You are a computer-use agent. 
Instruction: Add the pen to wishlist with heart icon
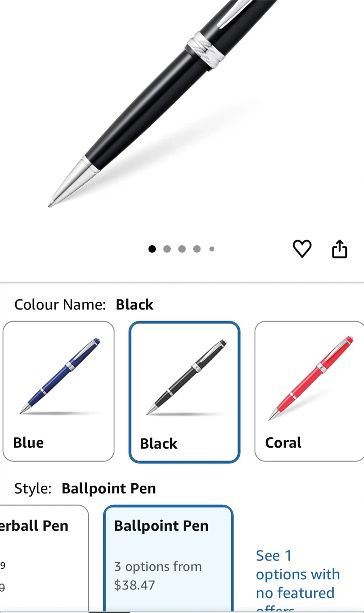(302, 249)
